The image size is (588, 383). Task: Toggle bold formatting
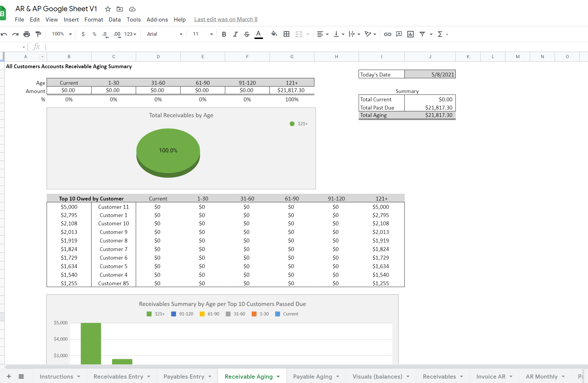pos(224,34)
